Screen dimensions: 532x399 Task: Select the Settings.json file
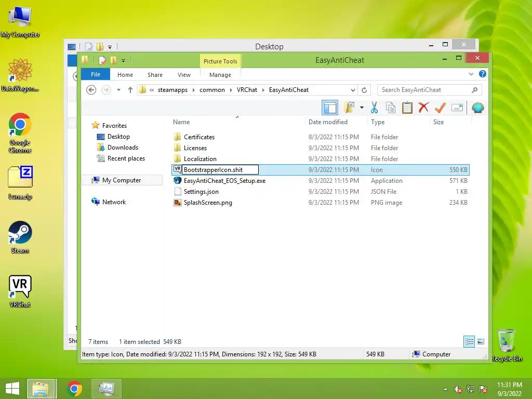pyautogui.click(x=201, y=192)
